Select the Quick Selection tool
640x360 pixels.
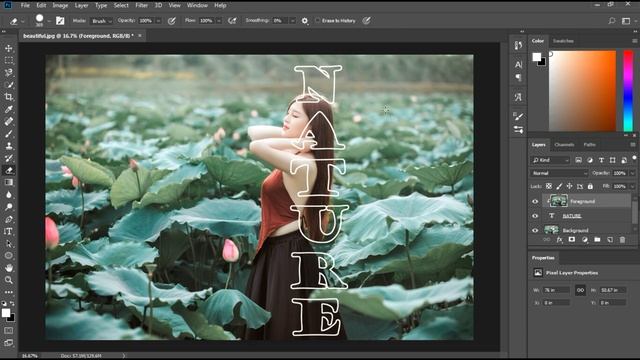(9, 85)
